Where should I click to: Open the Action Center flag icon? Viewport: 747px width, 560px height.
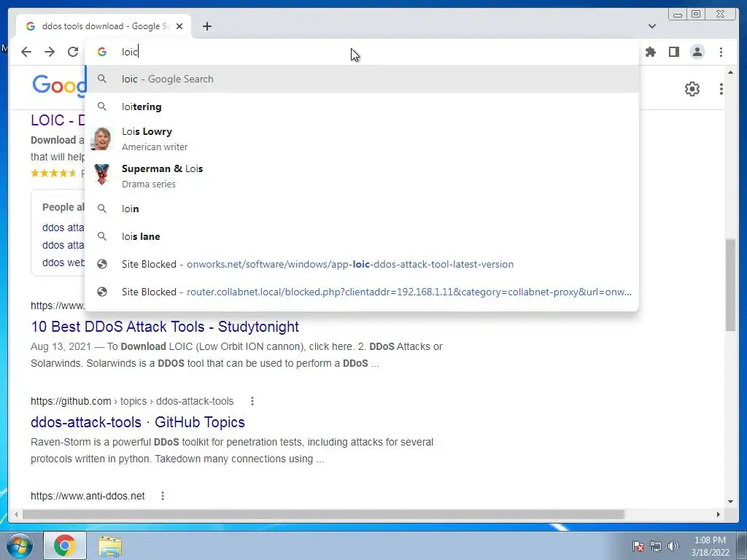pyautogui.click(x=638, y=546)
